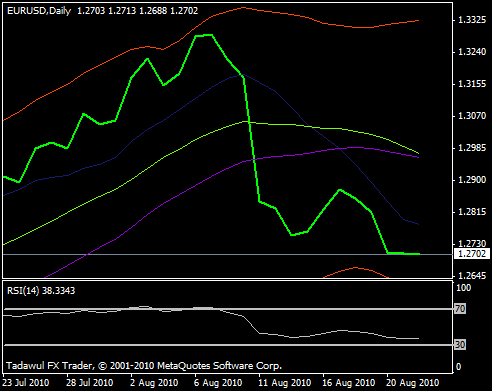The image size is (492, 391).
Task: Click the 1.2900 price scale label
Action: click(x=472, y=180)
